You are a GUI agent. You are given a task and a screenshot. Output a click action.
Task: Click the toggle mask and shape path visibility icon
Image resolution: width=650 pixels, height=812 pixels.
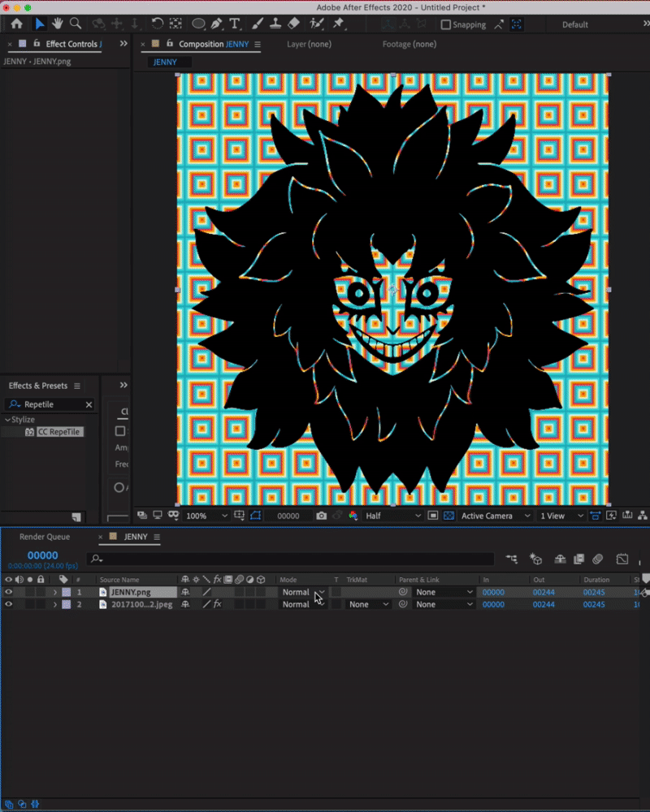click(x=256, y=516)
